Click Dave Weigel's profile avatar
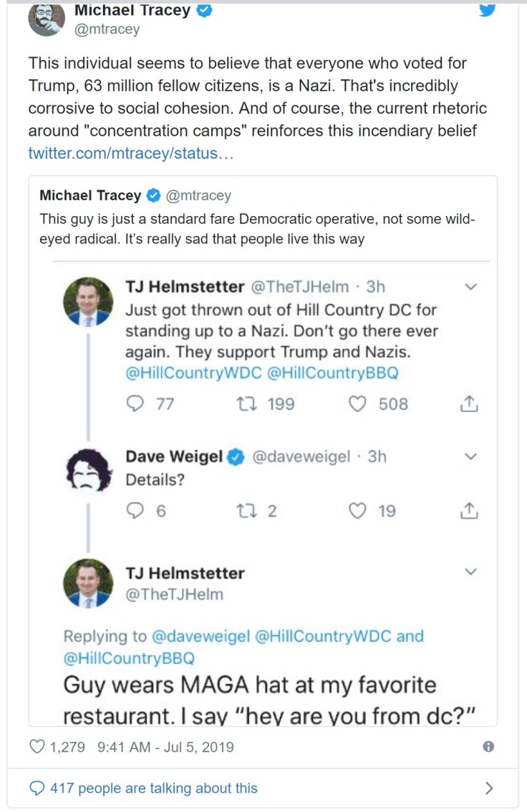 88,472
